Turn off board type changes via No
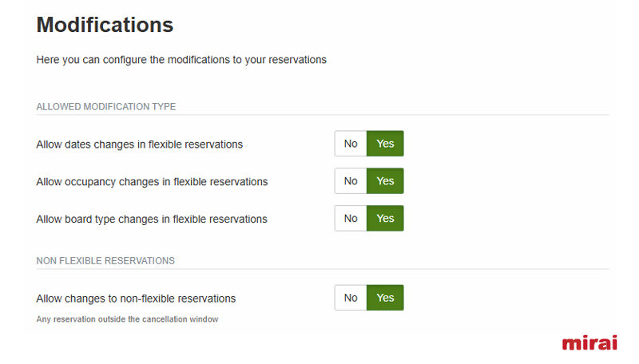Screen dimensions: 639x364 pos(351,218)
